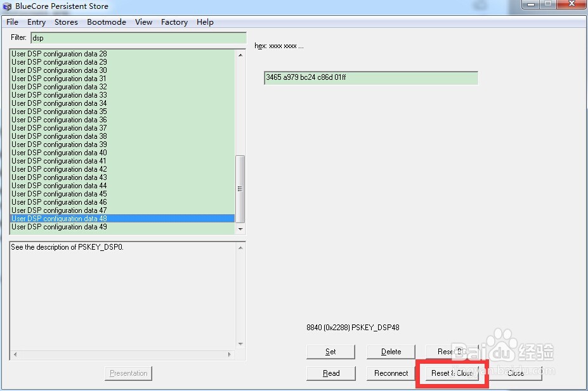Click the Reconnect button
This screenshot has height=391, width=588.
(x=391, y=373)
